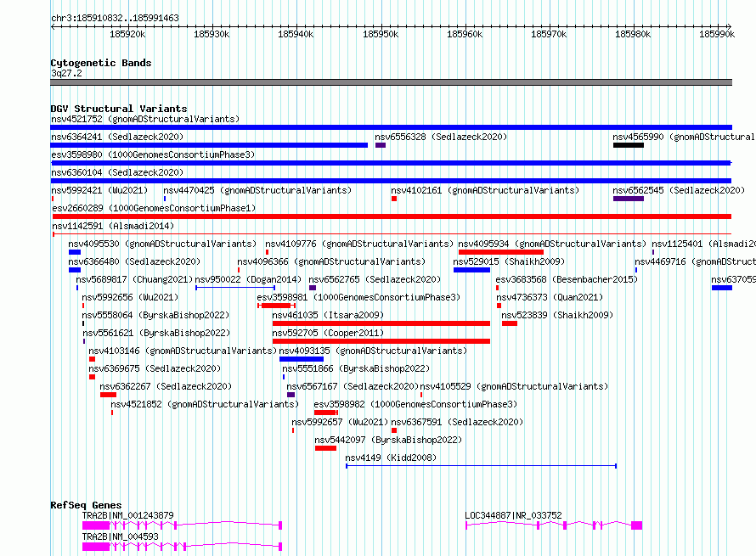Click nsv950022 (Dogan2014) label
Viewport: 756px width, 556px height.
[248, 279]
